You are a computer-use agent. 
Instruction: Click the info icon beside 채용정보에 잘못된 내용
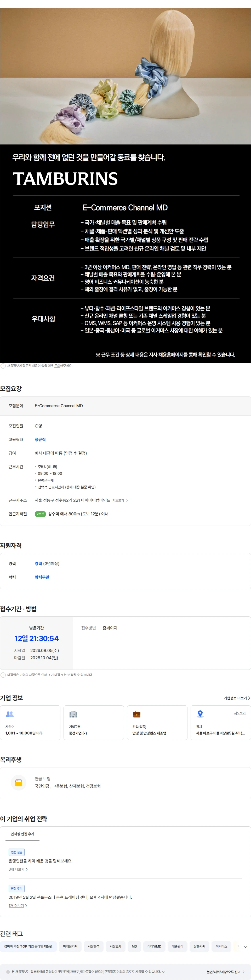3,366
